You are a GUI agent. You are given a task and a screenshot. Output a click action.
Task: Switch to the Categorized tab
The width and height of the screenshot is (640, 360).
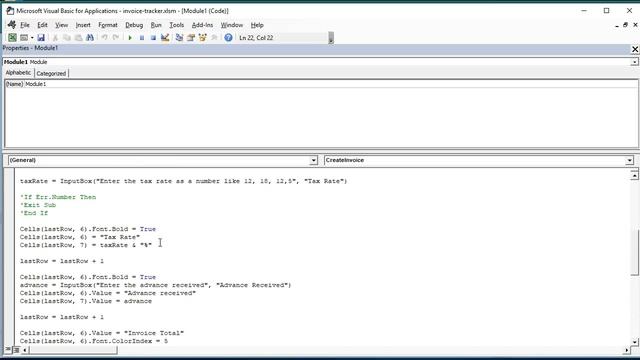pos(51,73)
